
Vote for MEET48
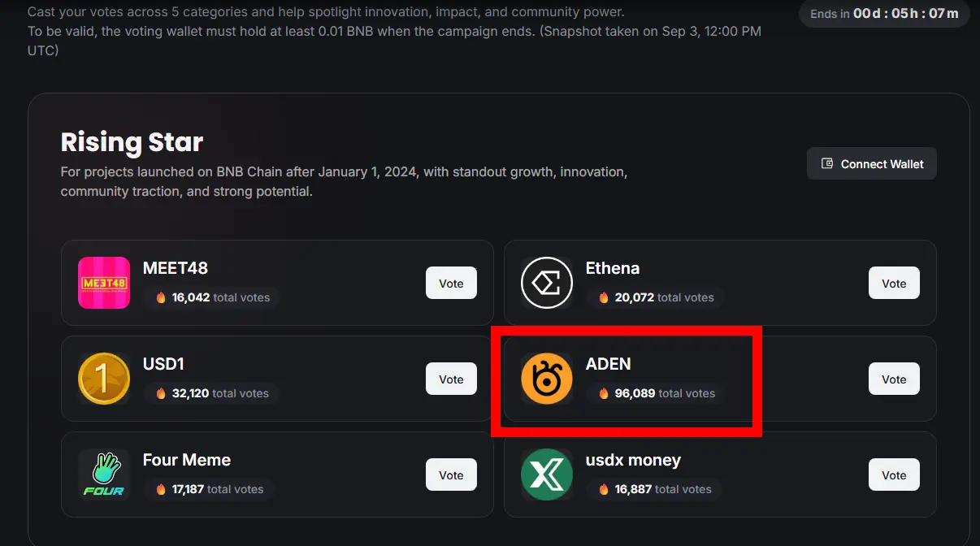(451, 283)
